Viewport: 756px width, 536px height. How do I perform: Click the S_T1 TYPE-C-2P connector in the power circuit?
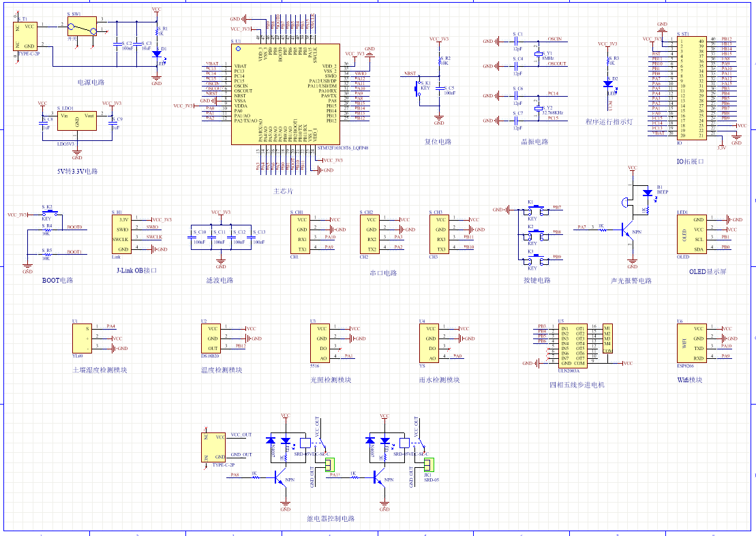coord(25,36)
